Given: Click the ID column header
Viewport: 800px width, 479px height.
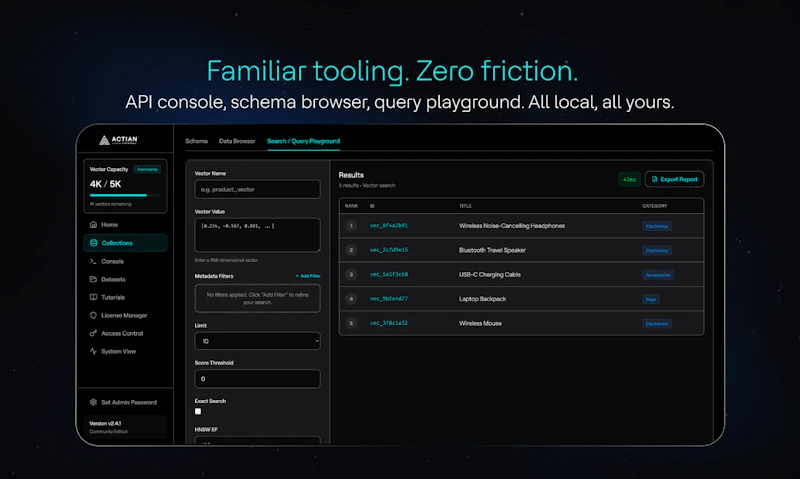Looking at the screenshot, I should (x=372, y=206).
